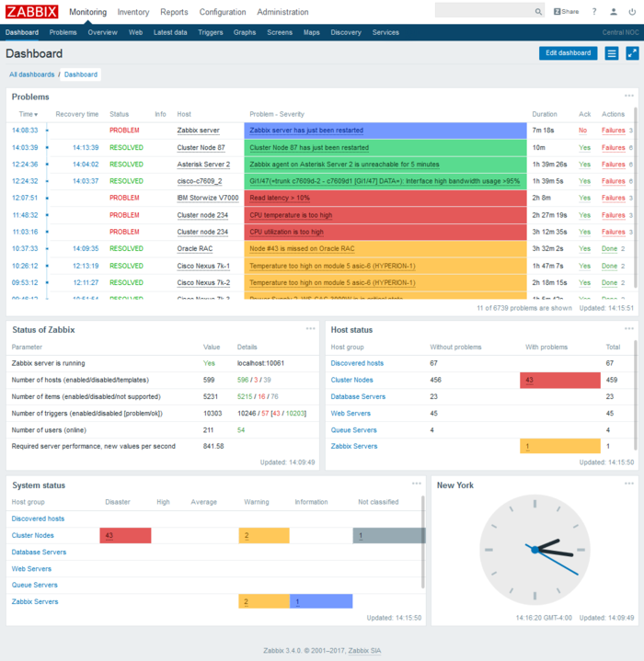Open Asterisk Server 2 host link

pos(203,165)
